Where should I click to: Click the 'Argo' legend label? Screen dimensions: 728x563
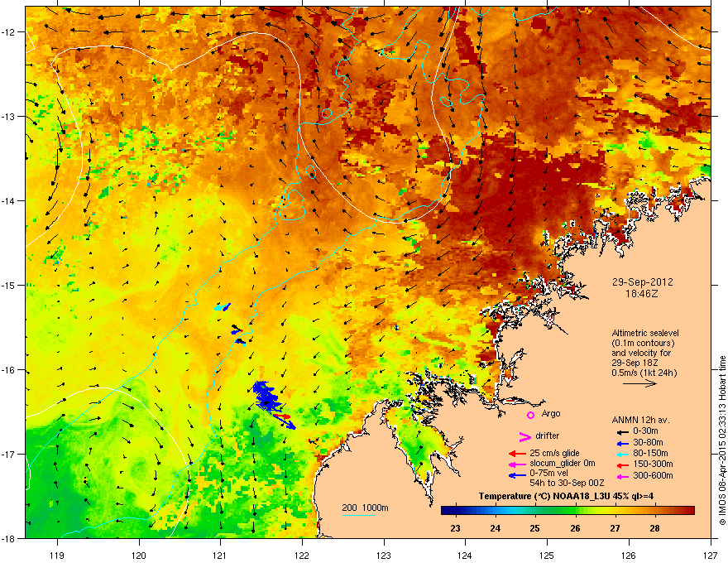[551, 414]
